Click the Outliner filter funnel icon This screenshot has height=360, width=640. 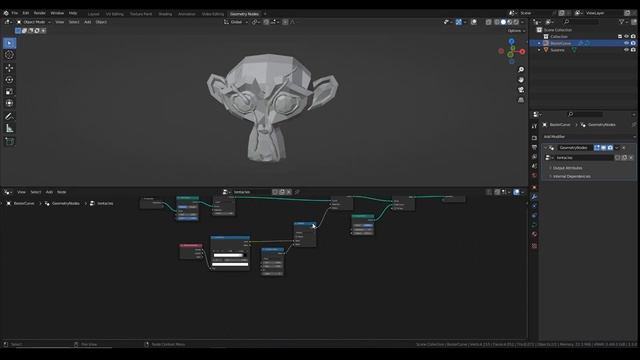(x=621, y=22)
